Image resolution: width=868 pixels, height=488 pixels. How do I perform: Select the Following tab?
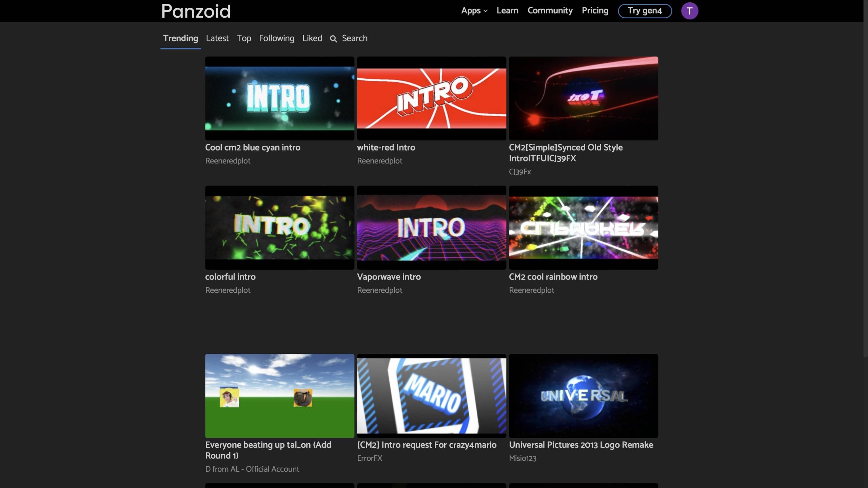pyautogui.click(x=276, y=38)
